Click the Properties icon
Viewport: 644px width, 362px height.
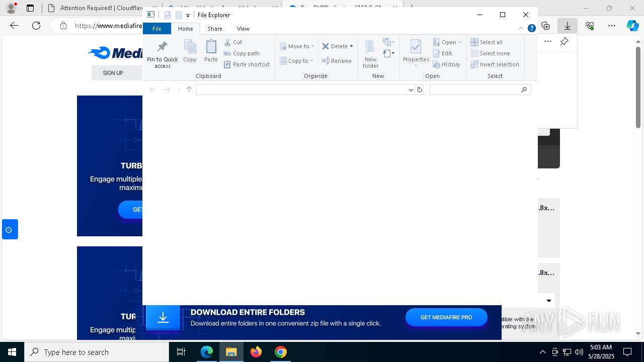click(x=416, y=47)
